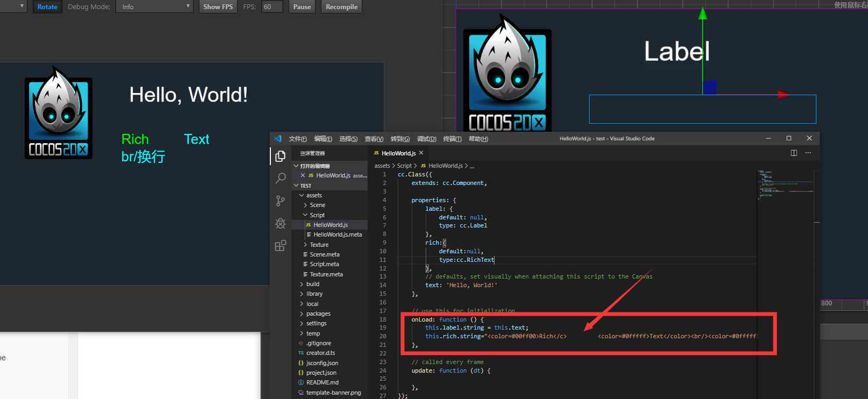Open the 选择(S) menu

click(348, 139)
